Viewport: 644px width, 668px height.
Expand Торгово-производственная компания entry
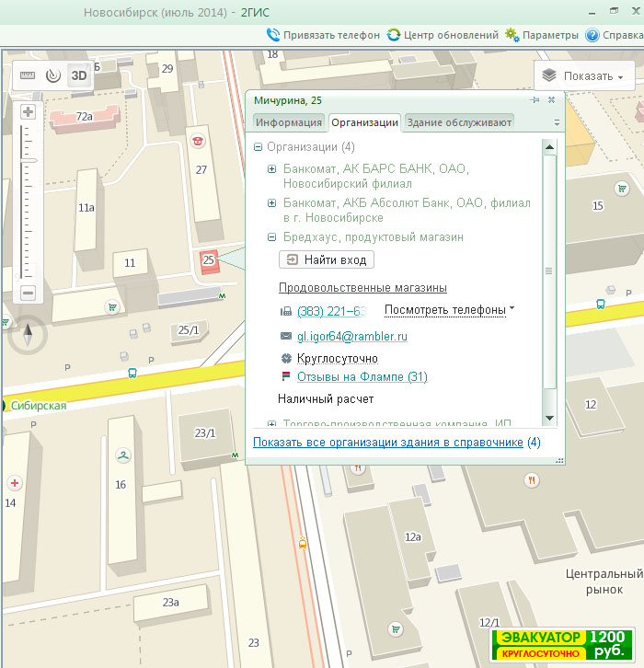(x=271, y=424)
